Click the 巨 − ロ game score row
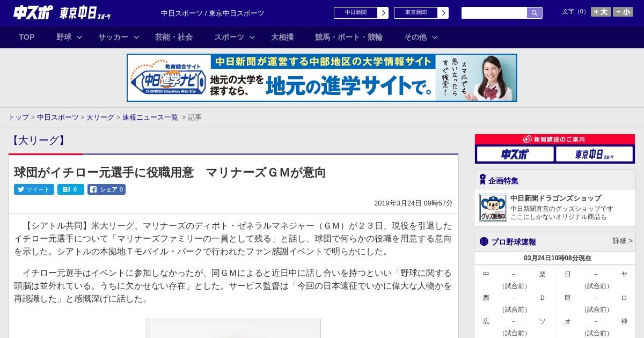 [596, 298]
